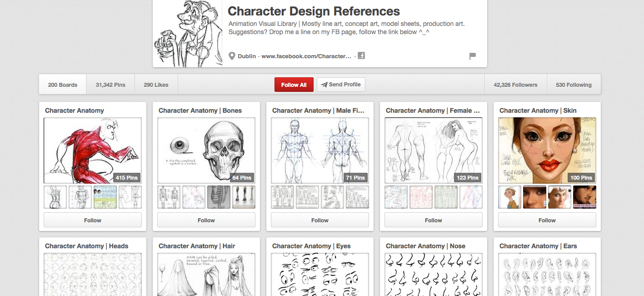Click the Follow All button
This screenshot has height=296, width=644.
tap(294, 85)
